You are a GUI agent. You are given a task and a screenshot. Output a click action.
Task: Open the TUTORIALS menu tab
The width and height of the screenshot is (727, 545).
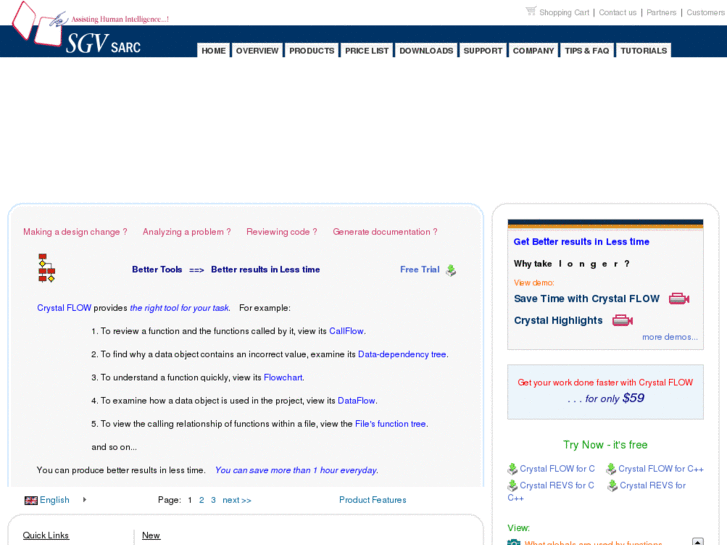coord(644,51)
